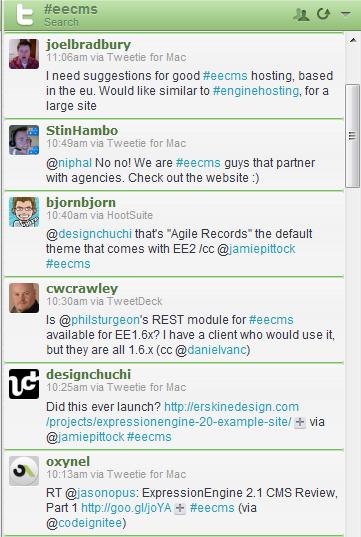361x537 pixels.
Task: Click the scroll up arrow
Action: coord(353,40)
